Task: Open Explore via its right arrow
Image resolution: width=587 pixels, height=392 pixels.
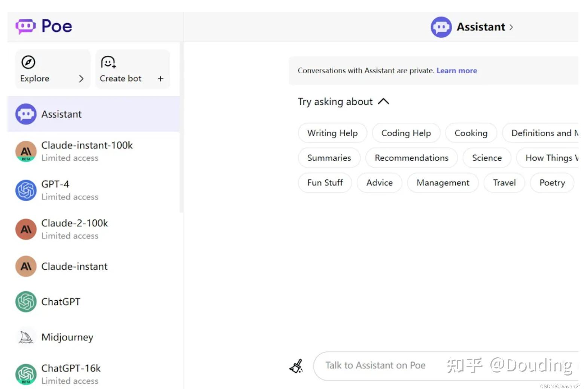Action: [x=81, y=79]
